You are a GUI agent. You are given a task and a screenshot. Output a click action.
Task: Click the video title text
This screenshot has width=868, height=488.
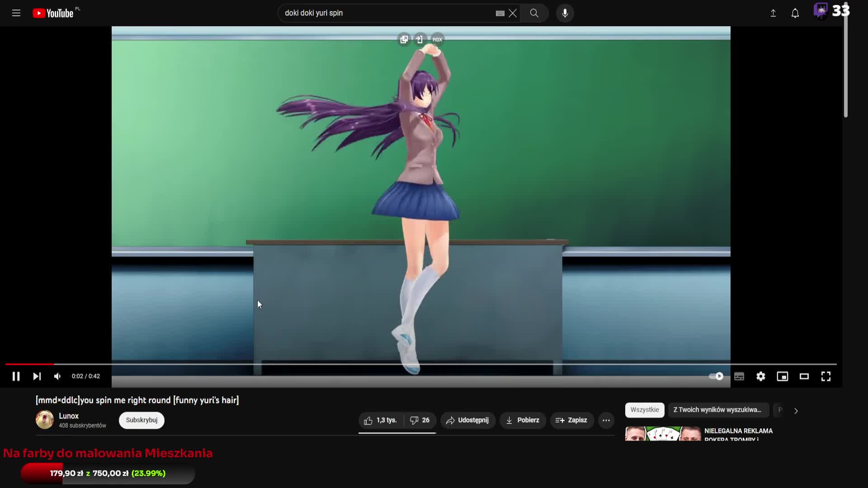coord(137,400)
